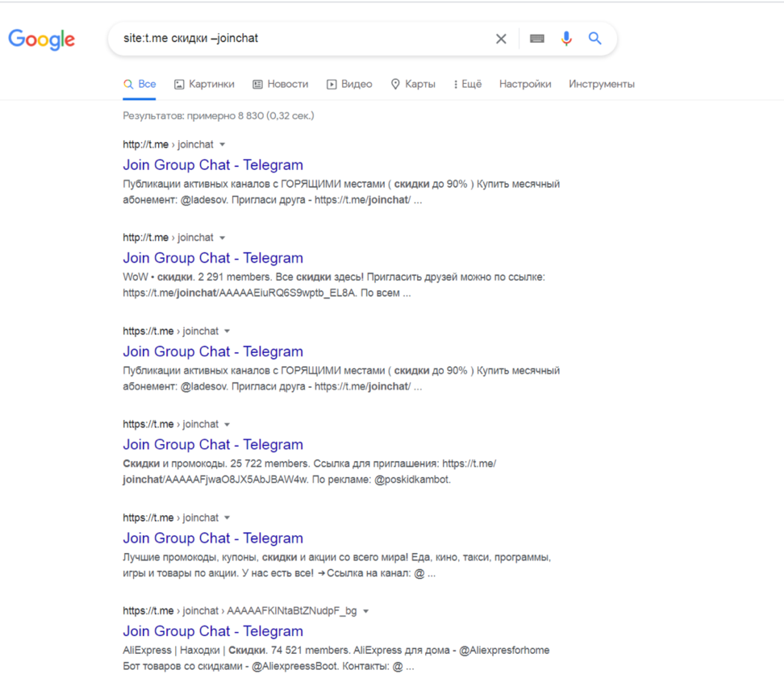
Task: Open result above AliExpress Находки snippet
Action: (213, 631)
